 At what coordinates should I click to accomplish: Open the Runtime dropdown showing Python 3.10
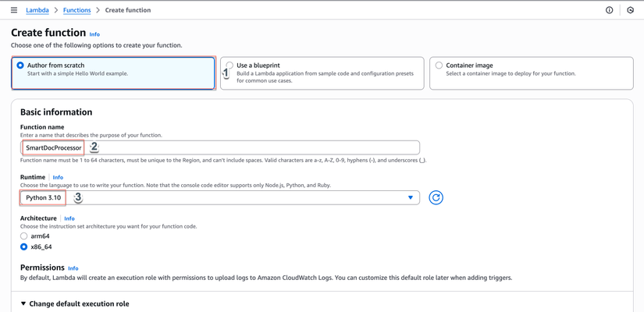click(220, 198)
